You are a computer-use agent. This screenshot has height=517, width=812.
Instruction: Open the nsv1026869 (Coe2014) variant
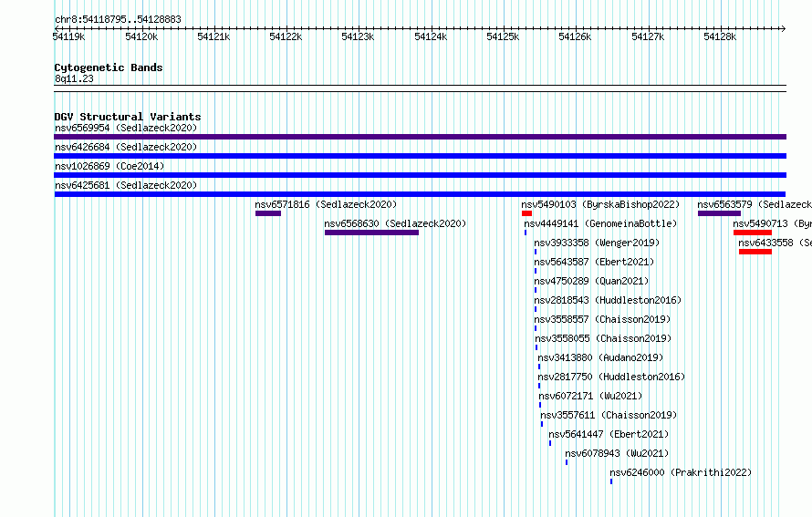[109, 166]
